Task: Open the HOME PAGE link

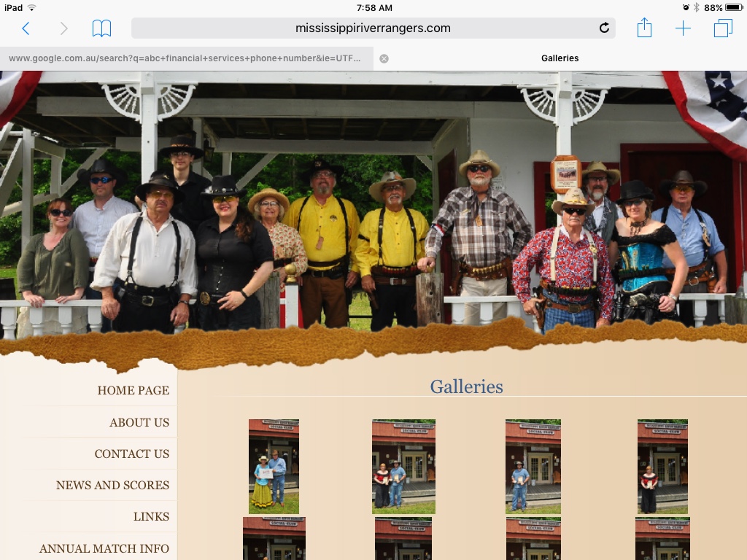Action: [x=133, y=391]
